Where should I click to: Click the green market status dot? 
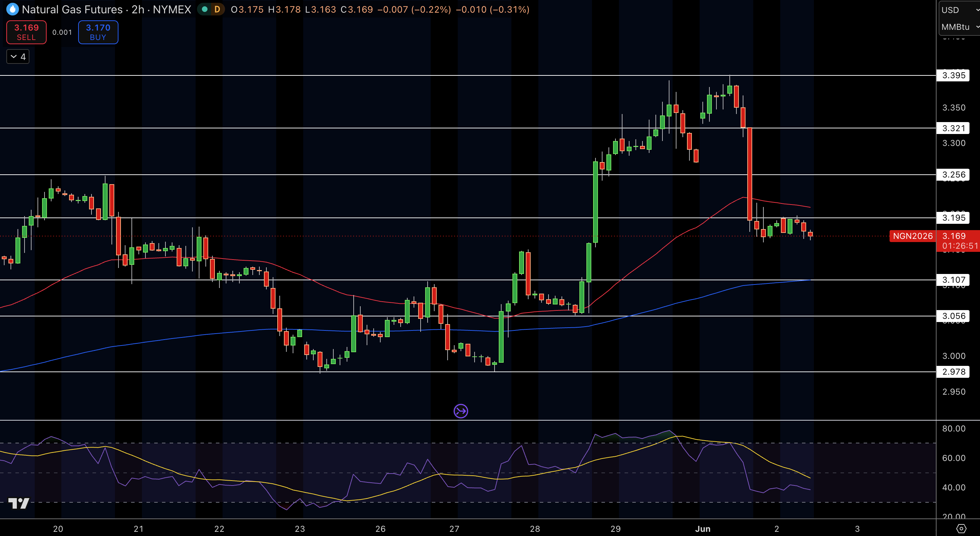tap(205, 9)
